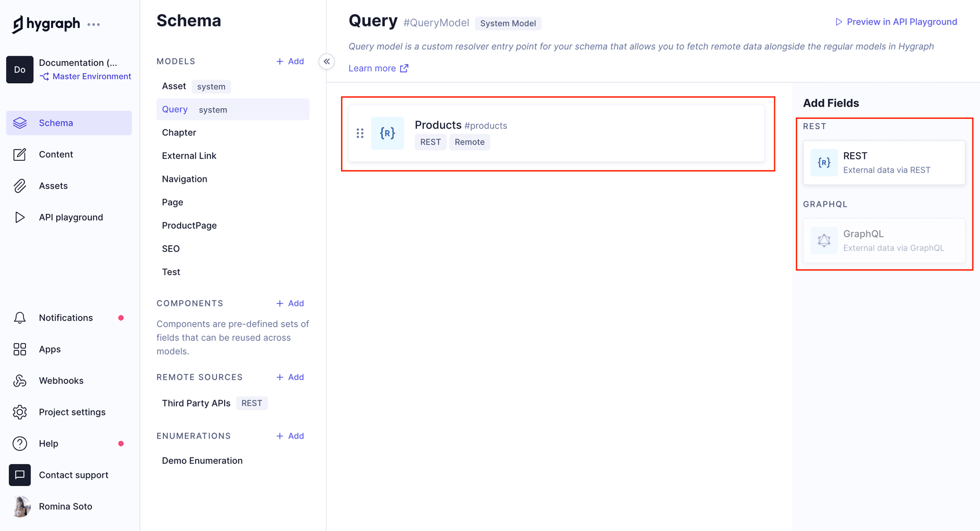Open the Products field entry
980x531 pixels.
[556, 133]
